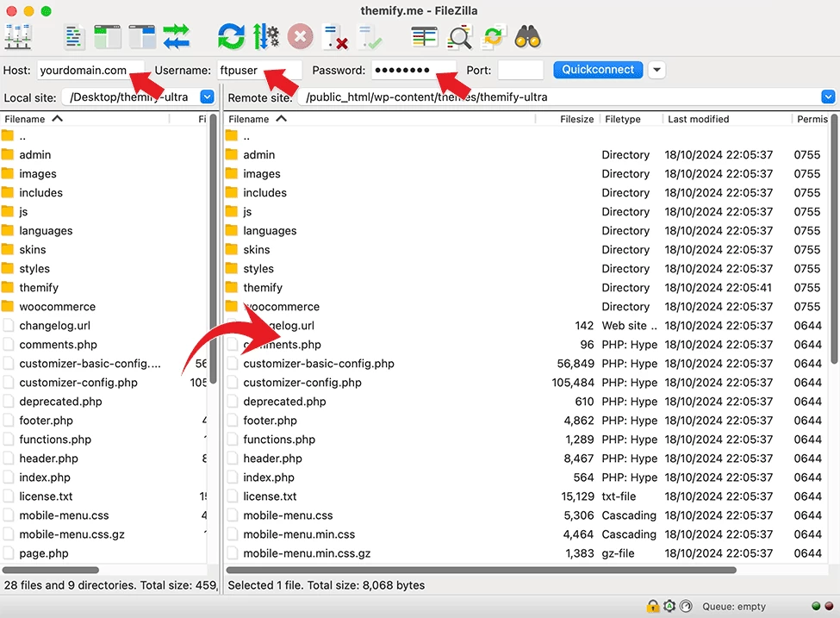840x618 pixels.
Task: Toggle the message log display icon
Action: (74, 37)
